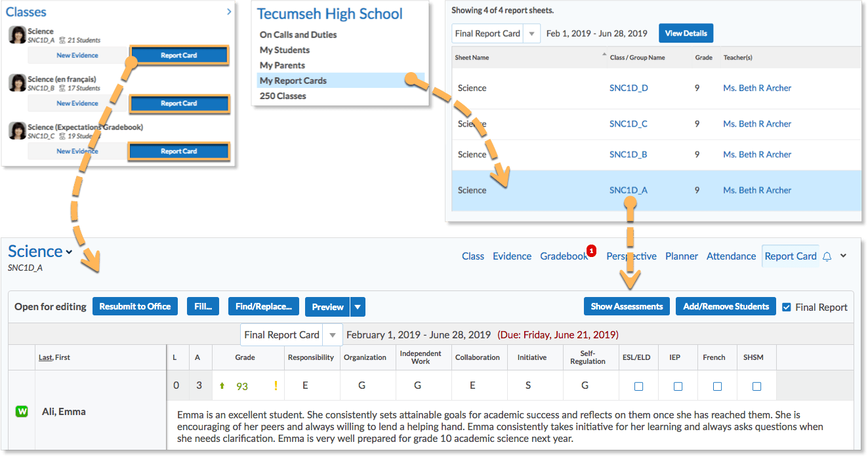868x457 pixels.
Task: Sort by the Sheet Name column header
Action: (x=472, y=58)
